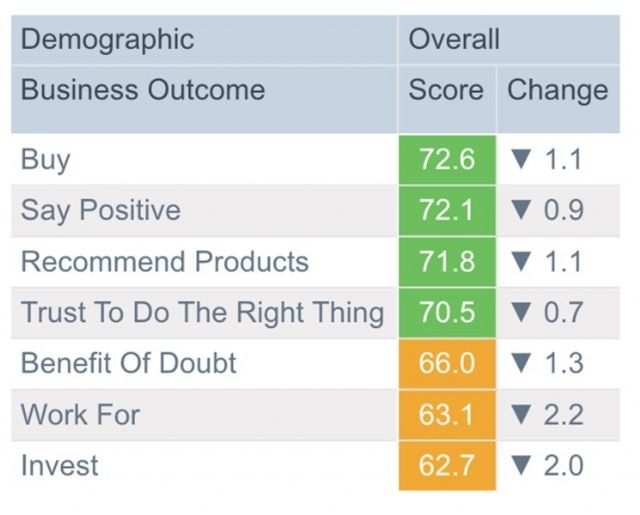This screenshot has width=640, height=515.
Task: Click the Work For row label
Action: (80, 414)
